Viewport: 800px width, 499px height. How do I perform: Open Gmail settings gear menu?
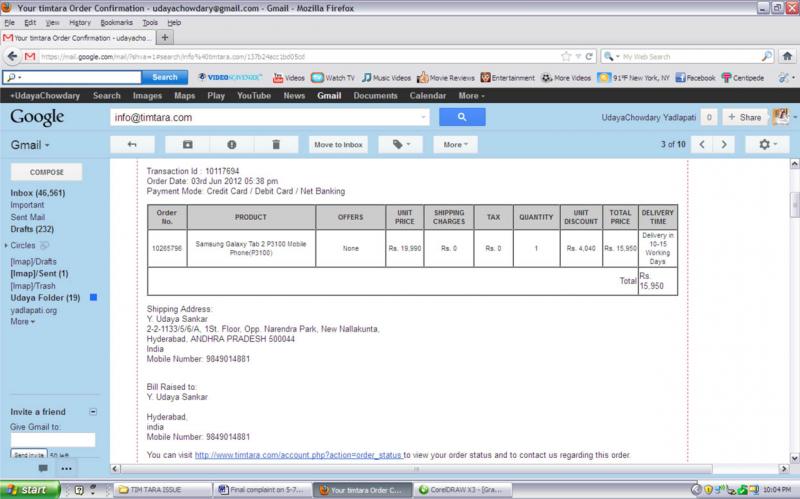(767, 144)
